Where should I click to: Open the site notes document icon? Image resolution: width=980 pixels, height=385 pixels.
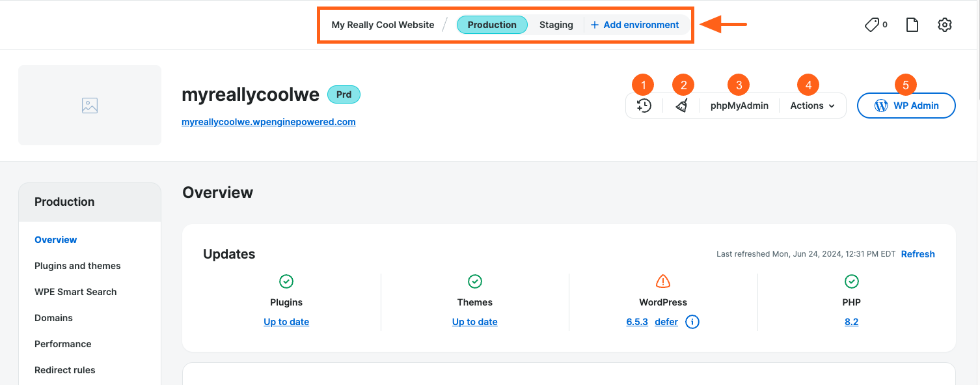[912, 24]
